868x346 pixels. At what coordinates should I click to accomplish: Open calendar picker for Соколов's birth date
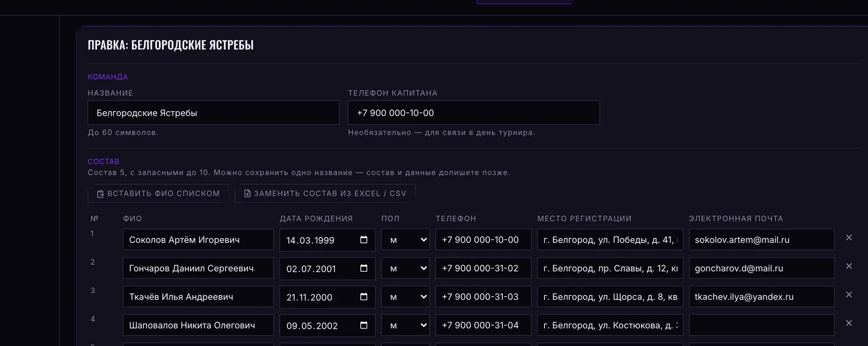coord(363,240)
